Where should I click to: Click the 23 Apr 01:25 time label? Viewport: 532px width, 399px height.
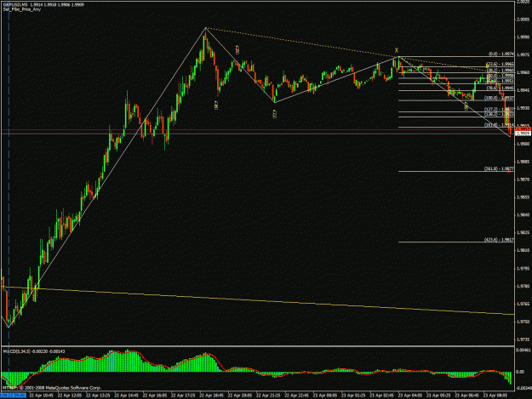(x=353, y=396)
